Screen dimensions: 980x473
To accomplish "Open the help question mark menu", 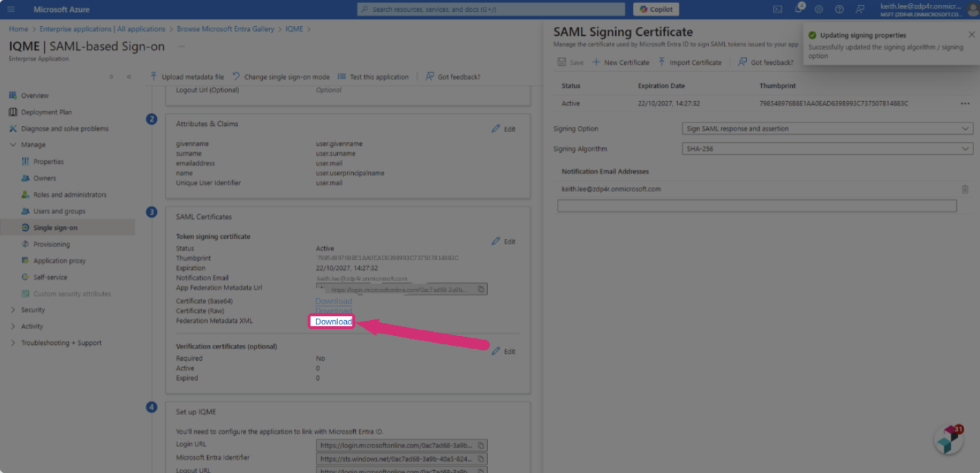I will coord(839,10).
